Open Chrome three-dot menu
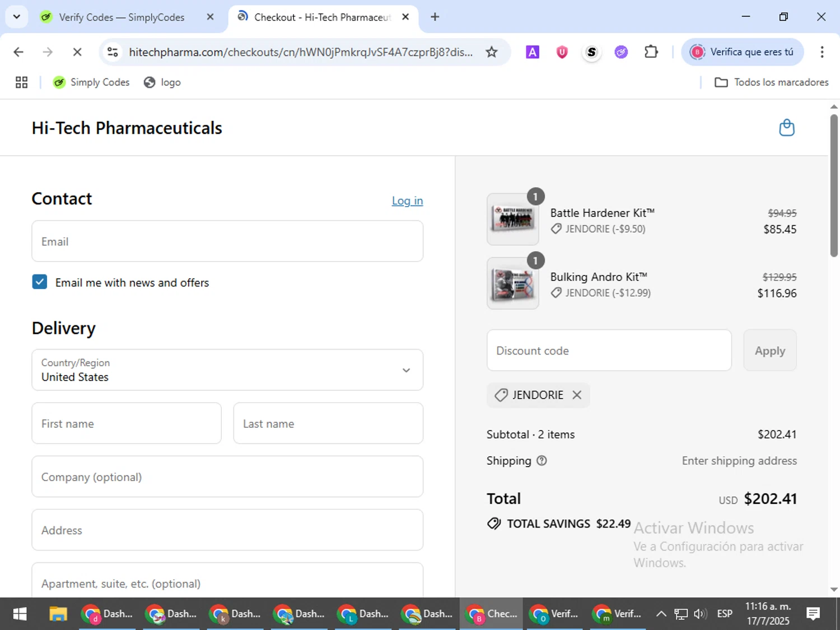 (822, 52)
